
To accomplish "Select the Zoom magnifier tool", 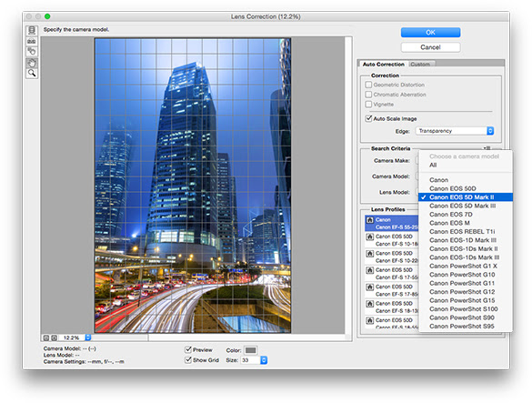I will tap(32, 73).
